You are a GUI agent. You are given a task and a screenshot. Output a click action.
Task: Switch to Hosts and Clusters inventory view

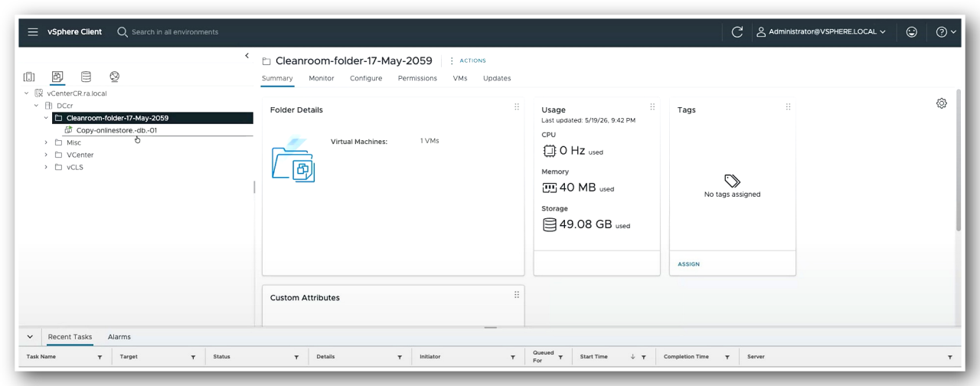coord(29,77)
